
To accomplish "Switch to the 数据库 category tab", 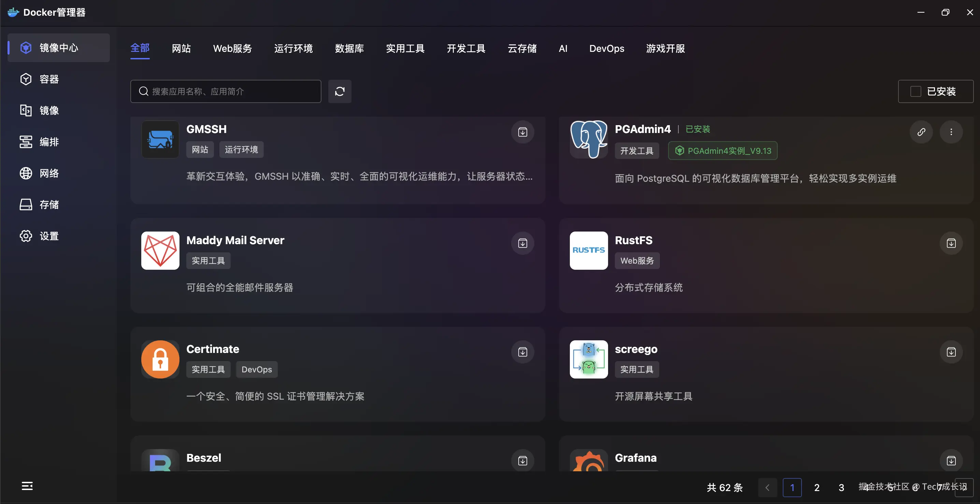I will click(349, 48).
